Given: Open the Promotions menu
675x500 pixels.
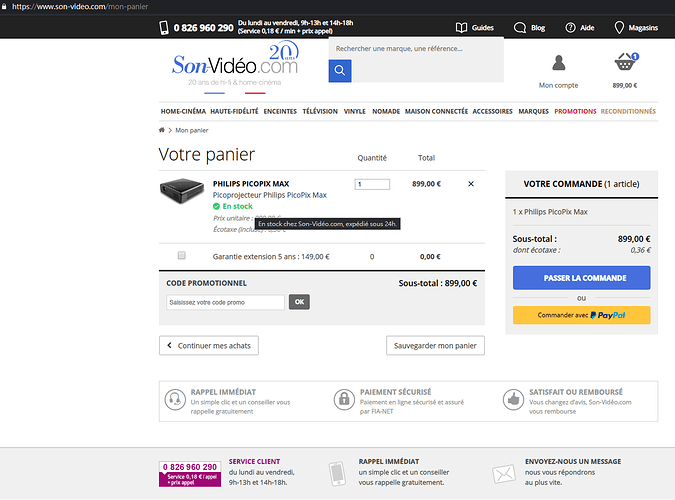Looking at the screenshot, I should [x=575, y=112].
